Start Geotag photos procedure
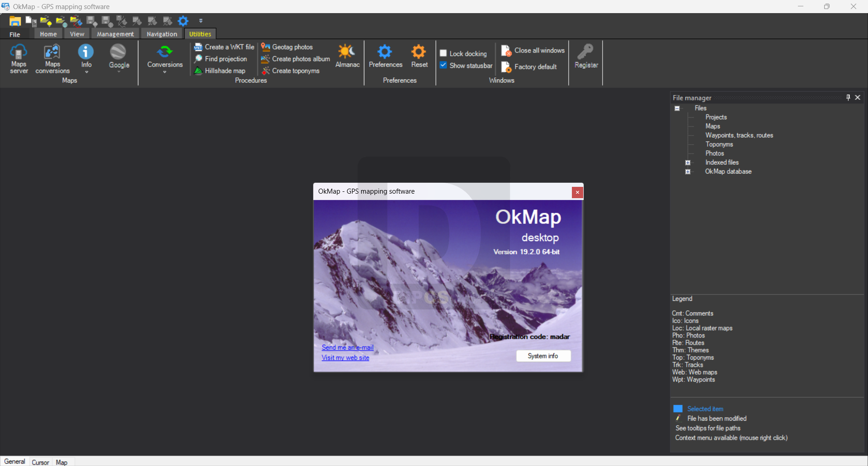868x466 pixels. tap(287, 47)
